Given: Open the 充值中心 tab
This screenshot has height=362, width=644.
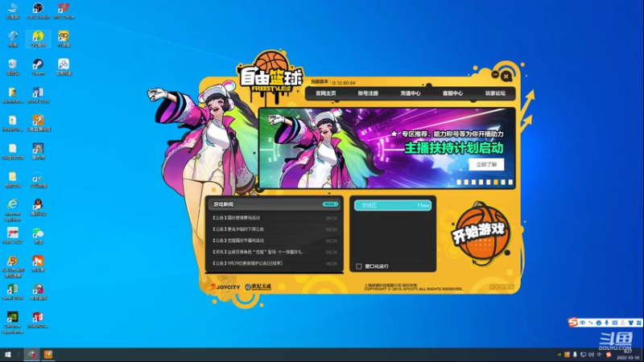Looking at the screenshot, I should (411, 93).
